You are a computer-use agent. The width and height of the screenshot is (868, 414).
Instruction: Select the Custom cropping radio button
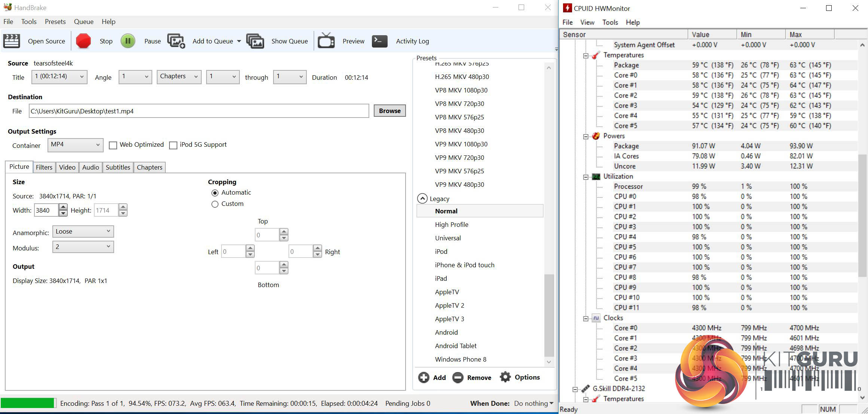coord(215,204)
